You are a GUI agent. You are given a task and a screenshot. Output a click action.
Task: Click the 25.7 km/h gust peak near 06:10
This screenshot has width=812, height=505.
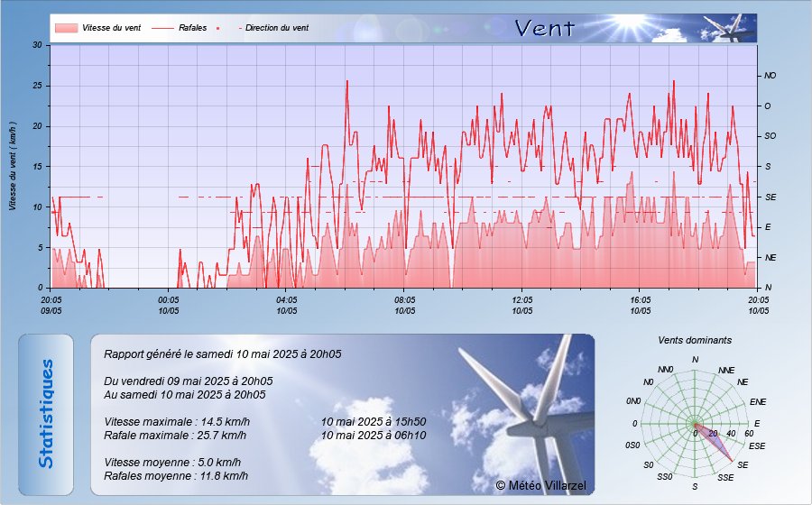click(x=347, y=82)
